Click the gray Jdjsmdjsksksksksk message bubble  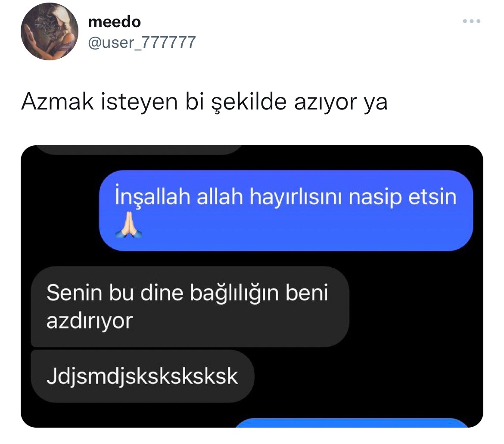pos(143,376)
